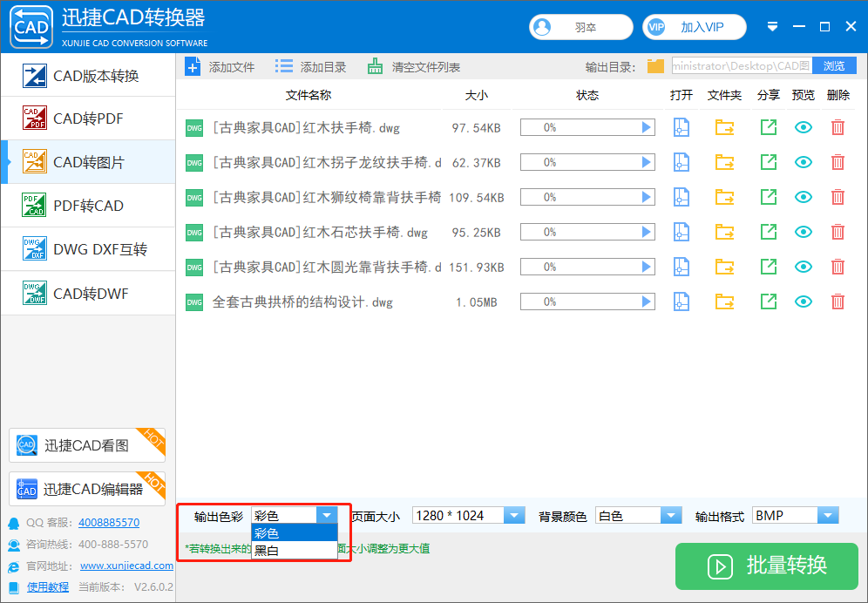Delete 红木狮纹椅靠背扶手椅 row via trash icon
Image resolution: width=868 pixels, height=603 pixels.
(837, 197)
